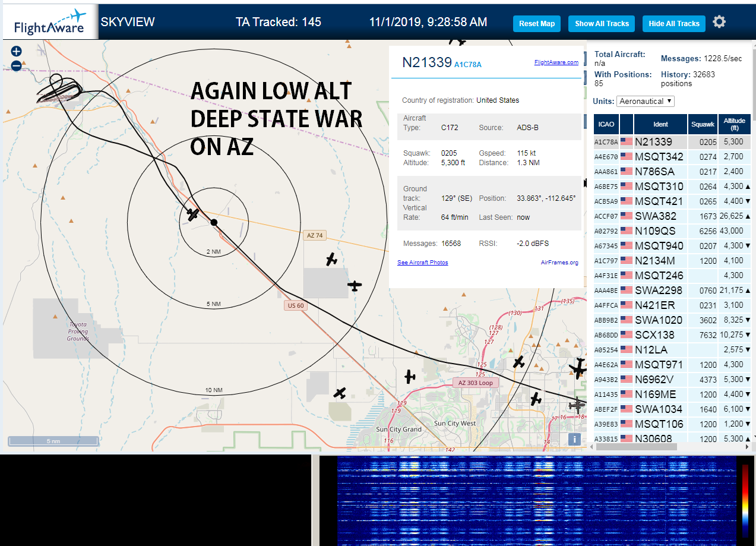The image size is (756, 546).
Task: Select the MSQT310 aircraft row
Action: point(672,187)
